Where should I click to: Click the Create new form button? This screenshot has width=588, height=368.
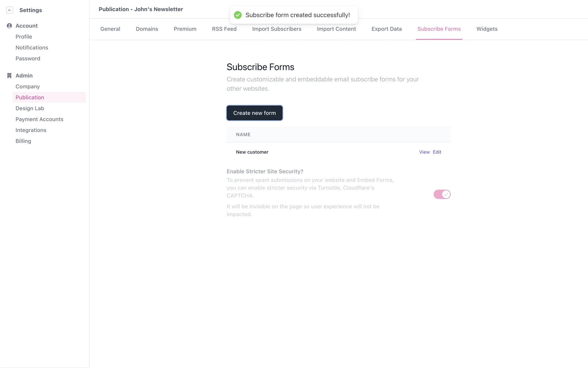254,113
